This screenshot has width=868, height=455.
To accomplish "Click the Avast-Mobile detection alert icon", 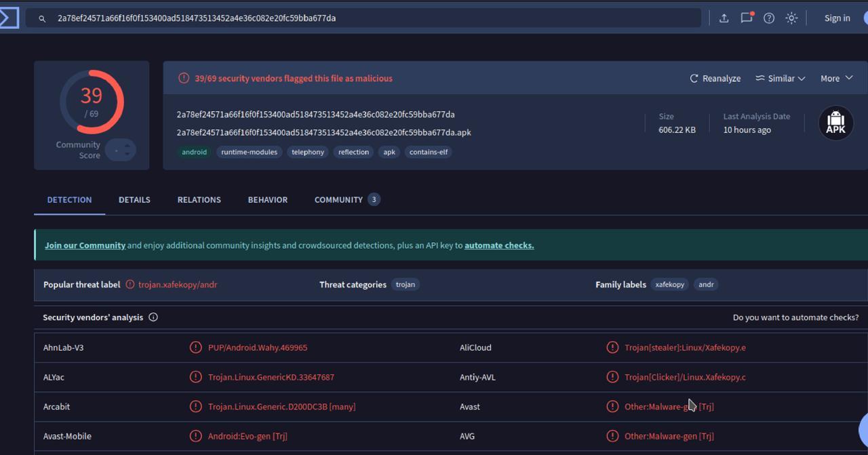I will pyautogui.click(x=195, y=436).
